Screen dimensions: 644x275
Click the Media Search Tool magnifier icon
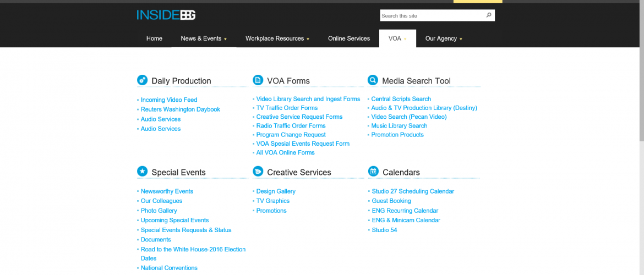pos(373,80)
